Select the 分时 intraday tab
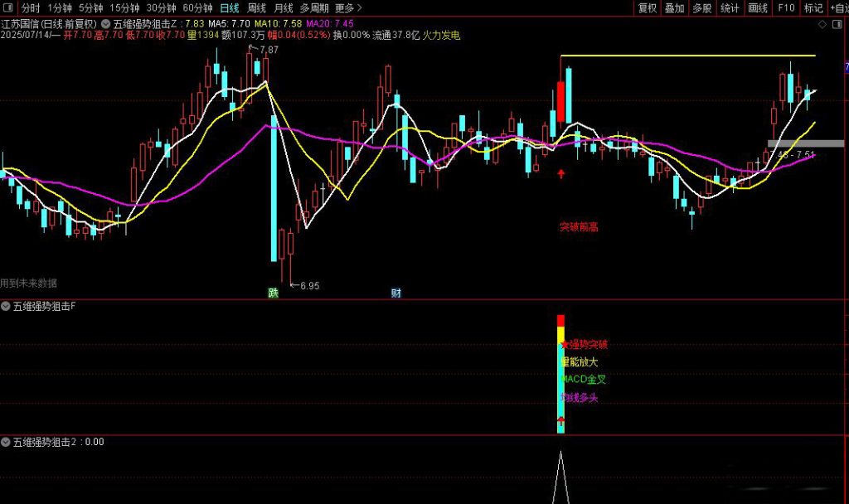 (x=30, y=7)
